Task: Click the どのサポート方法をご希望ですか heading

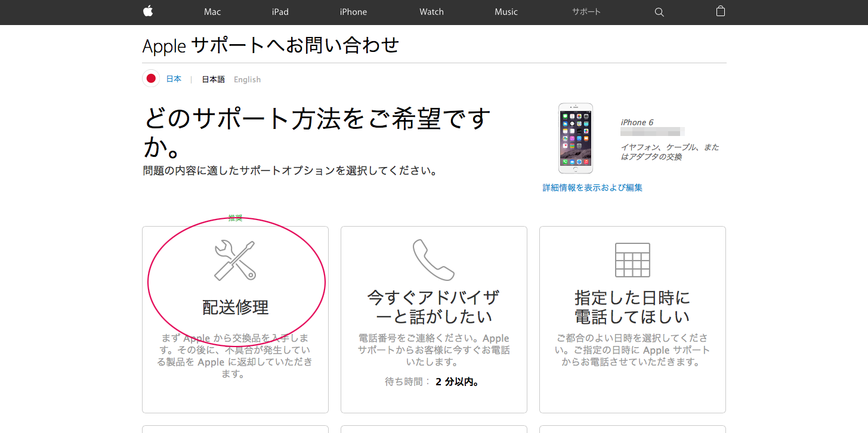Action: [x=317, y=133]
